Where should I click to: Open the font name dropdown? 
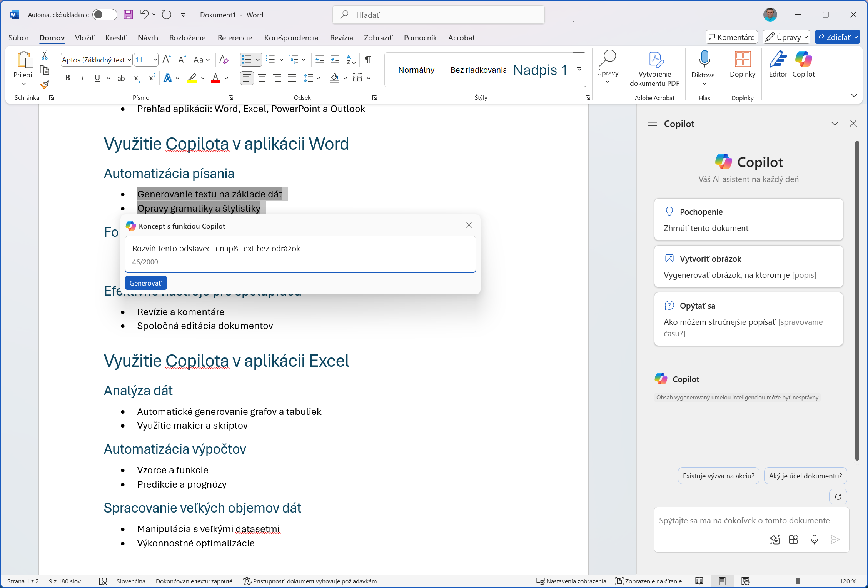(x=129, y=60)
